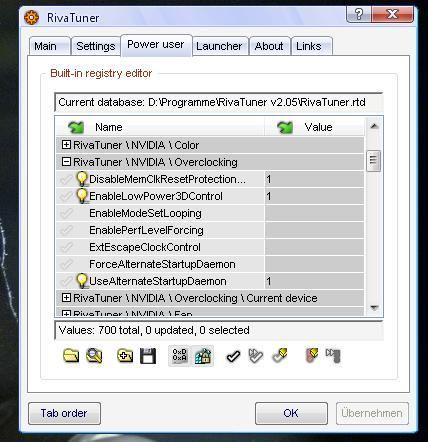Screen dimensions: 428x442
Task: Click the folder-with-plus append database icon
Action: tap(125, 356)
